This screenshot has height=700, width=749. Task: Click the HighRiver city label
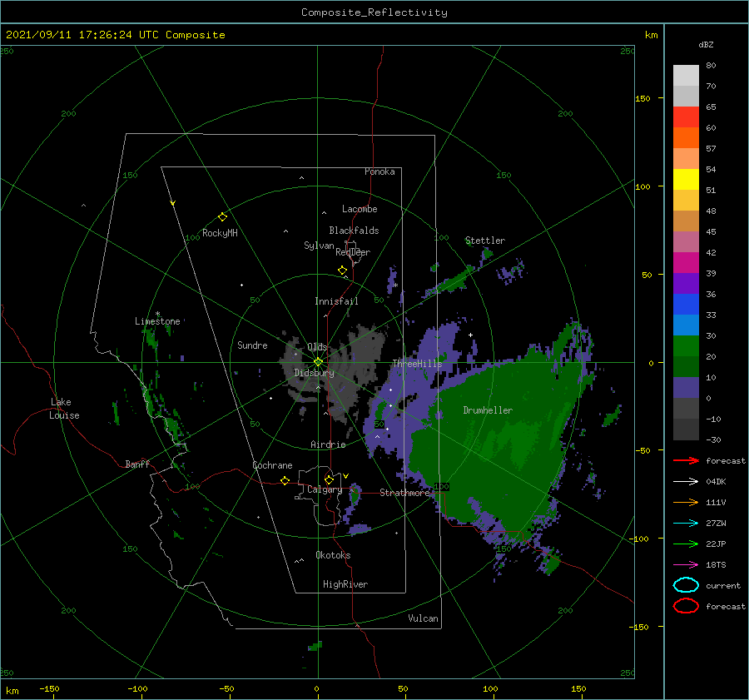click(x=345, y=584)
